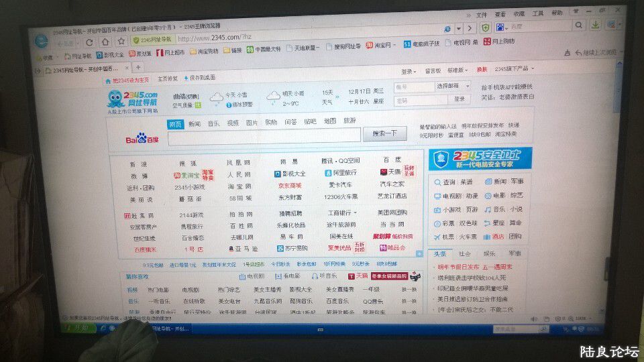This screenshot has width=644, height=362.
Task: Click the 天猫 link with red icon
Action: (390, 172)
